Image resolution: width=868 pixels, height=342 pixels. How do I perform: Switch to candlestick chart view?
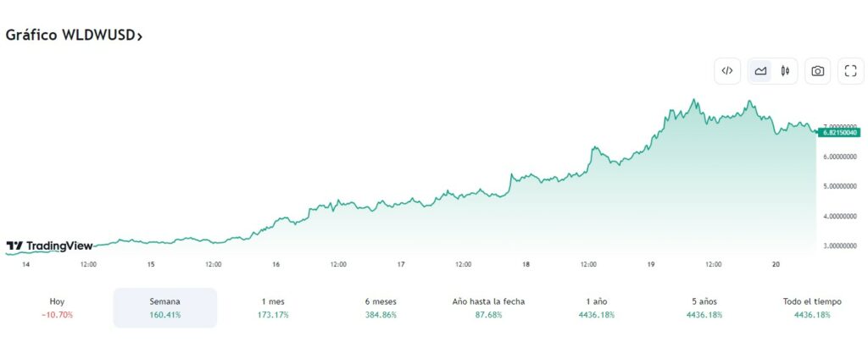tap(785, 71)
